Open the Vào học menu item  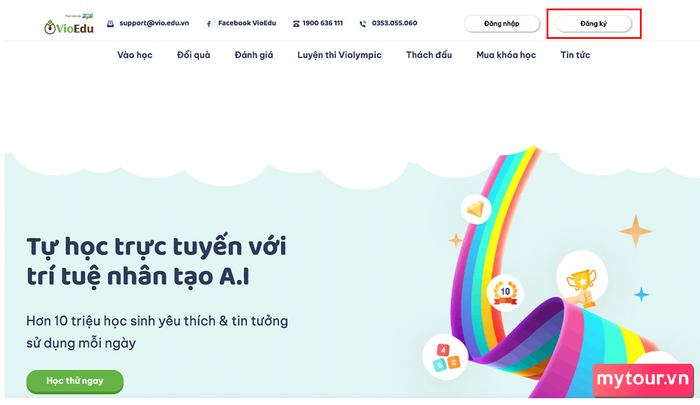pyautogui.click(x=135, y=55)
